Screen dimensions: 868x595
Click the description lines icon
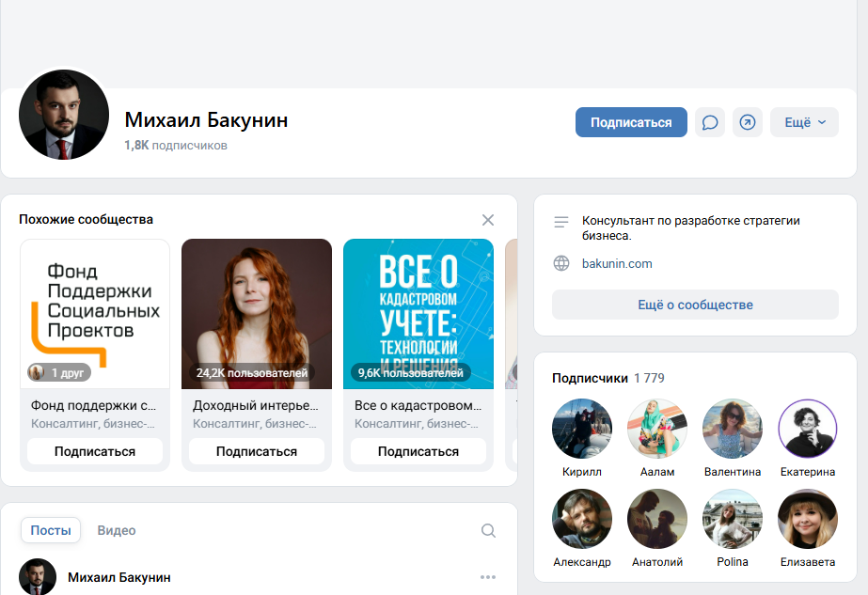click(561, 222)
